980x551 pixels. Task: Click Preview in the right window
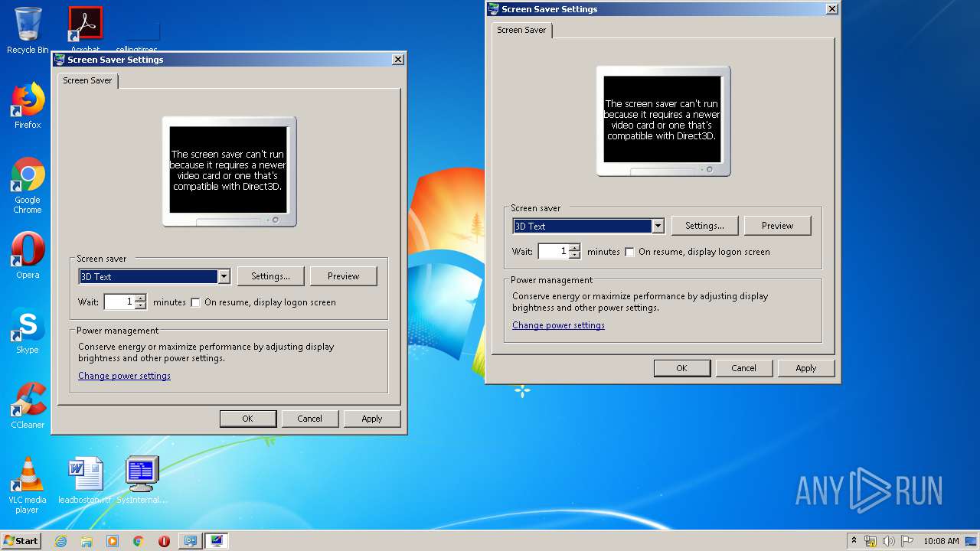(777, 226)
